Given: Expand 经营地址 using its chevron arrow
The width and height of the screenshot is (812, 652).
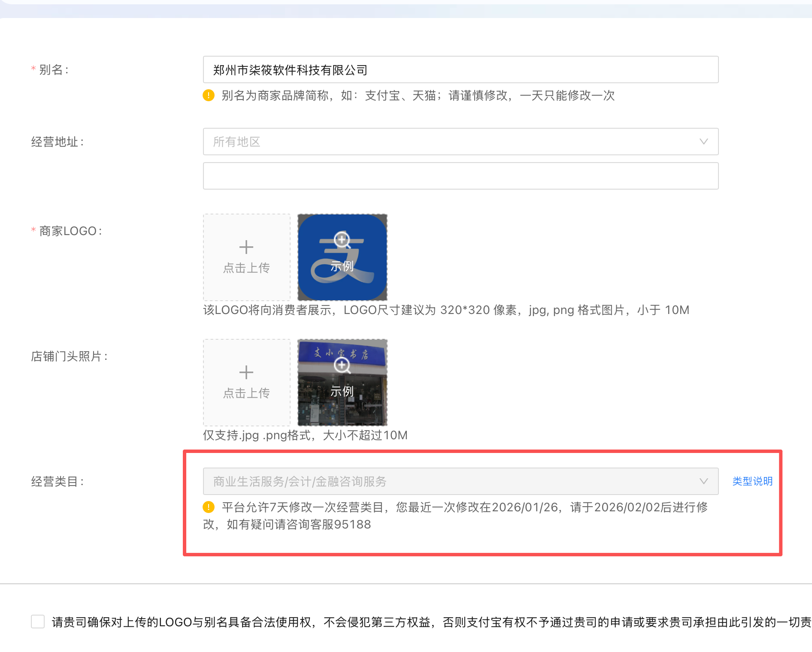Looking at the screenshot, I should click(x=703, y=142).
